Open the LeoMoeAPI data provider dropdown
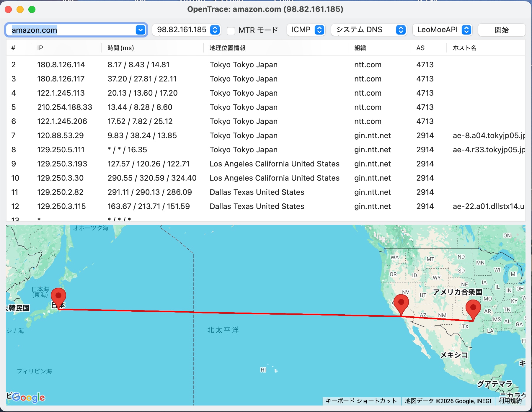Image resolution: width=532 pixels, height=412 pixels. click(442, 30)
